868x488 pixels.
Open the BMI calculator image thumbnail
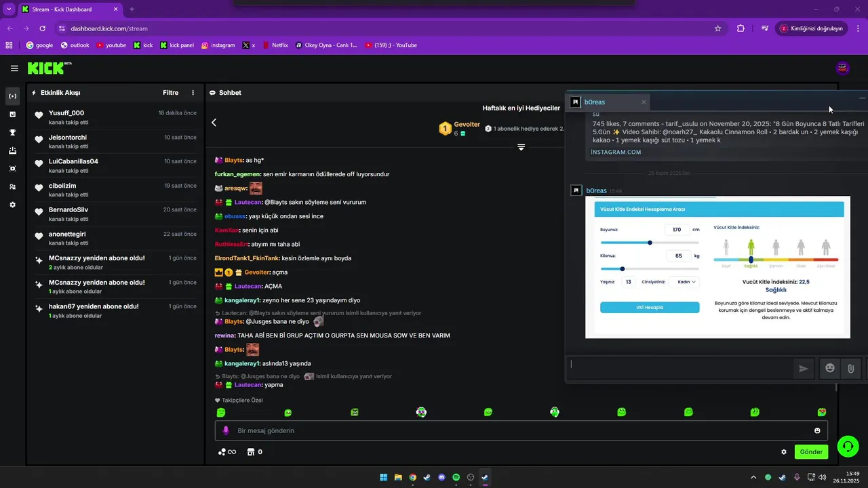click(x=717, y=267)
